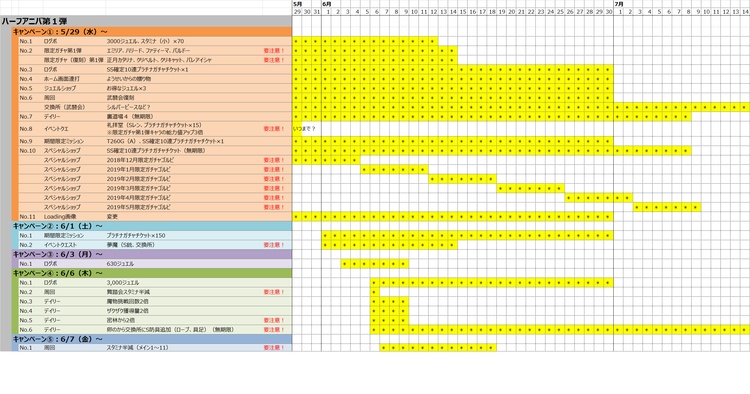
Task: Click the 要注意！ flag in 密林から2倍 row
Action: pos(274,320)
